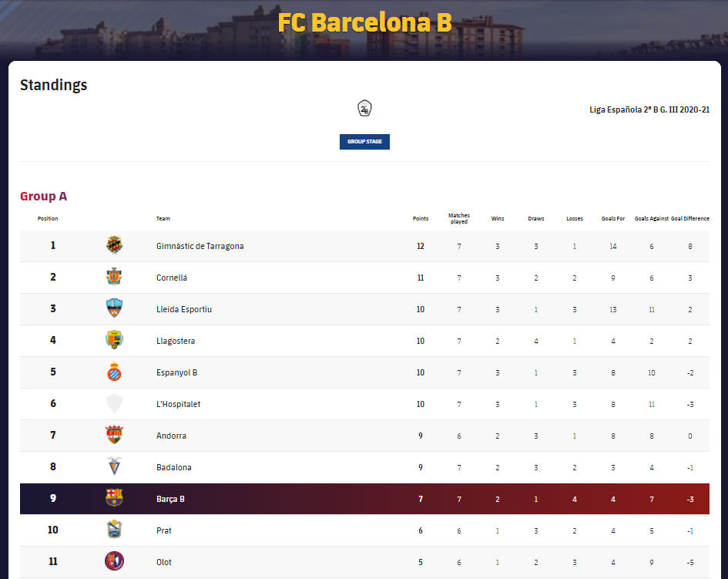Click the competition logo above Group Stage

[364, 108]
